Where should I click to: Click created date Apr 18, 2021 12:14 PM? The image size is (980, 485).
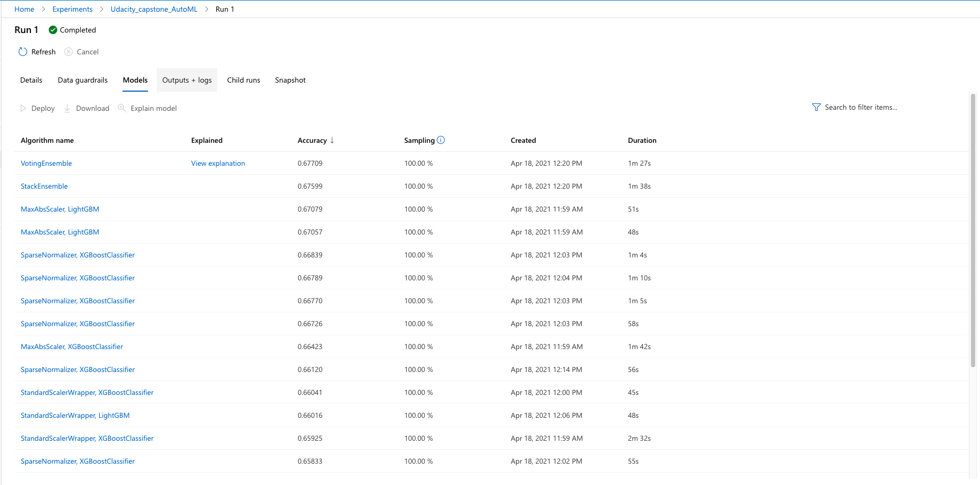pyautogui.click(x=546, y=369)
